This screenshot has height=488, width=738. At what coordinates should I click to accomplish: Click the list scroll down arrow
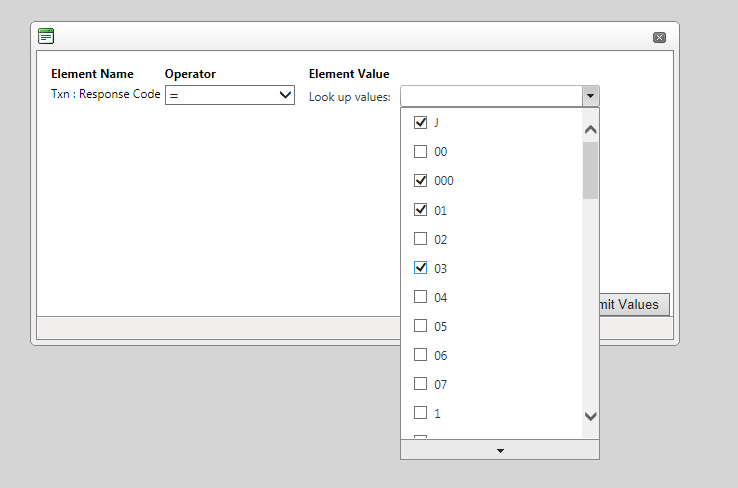590,416
